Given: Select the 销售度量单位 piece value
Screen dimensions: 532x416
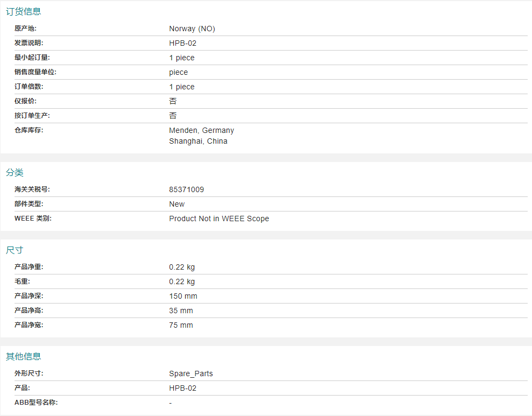Looking at the screenshot, I should click(178, 72).
